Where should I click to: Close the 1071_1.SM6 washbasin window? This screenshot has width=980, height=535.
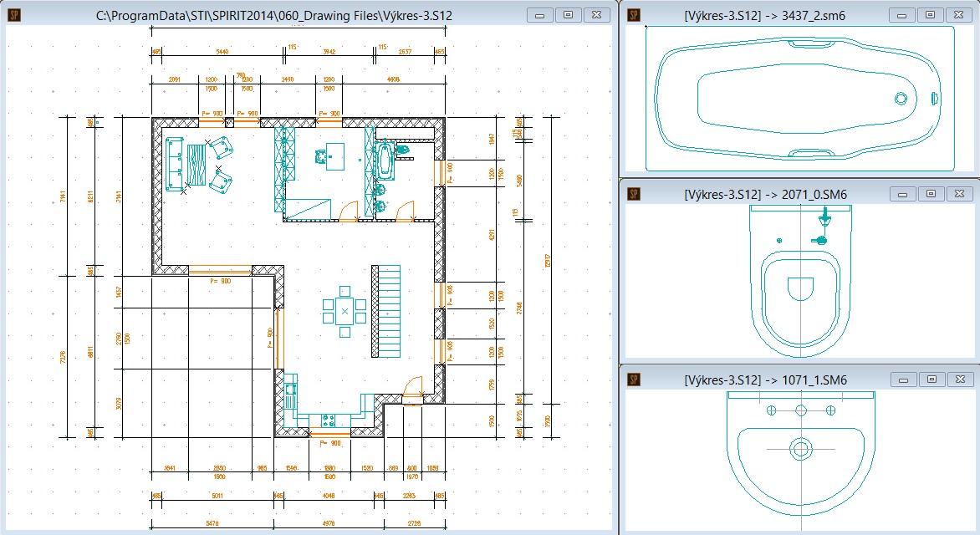pos(959,380)
